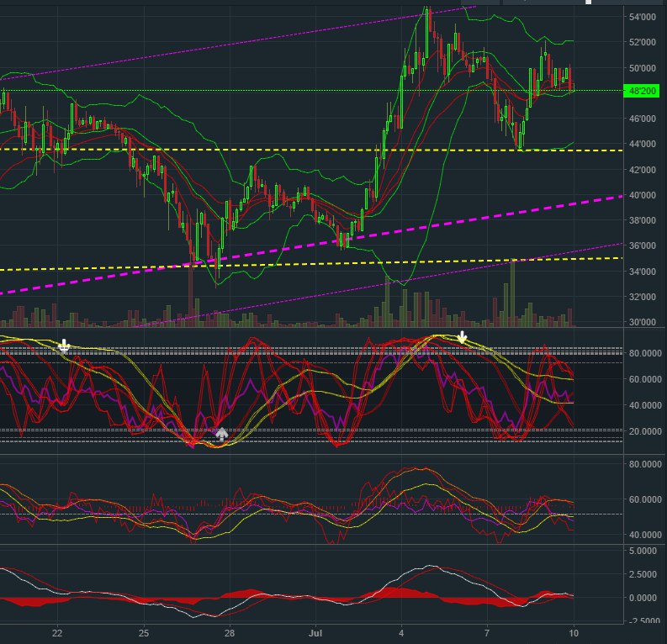
Task: Click the 44'000 price axis label
Action: [x=643, y=144]
